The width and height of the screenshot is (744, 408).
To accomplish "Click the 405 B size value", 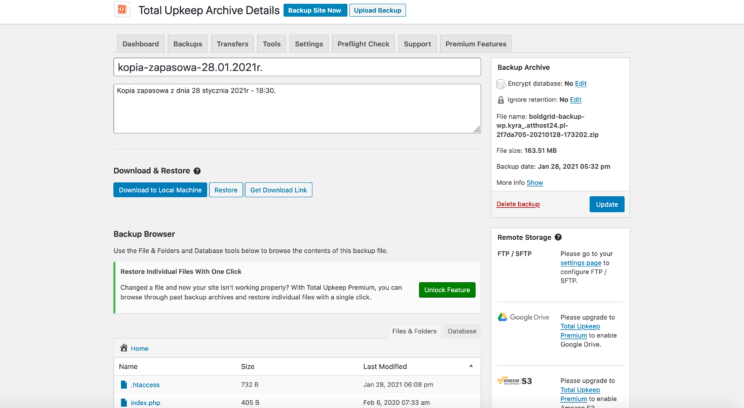I will pos(250,402).
